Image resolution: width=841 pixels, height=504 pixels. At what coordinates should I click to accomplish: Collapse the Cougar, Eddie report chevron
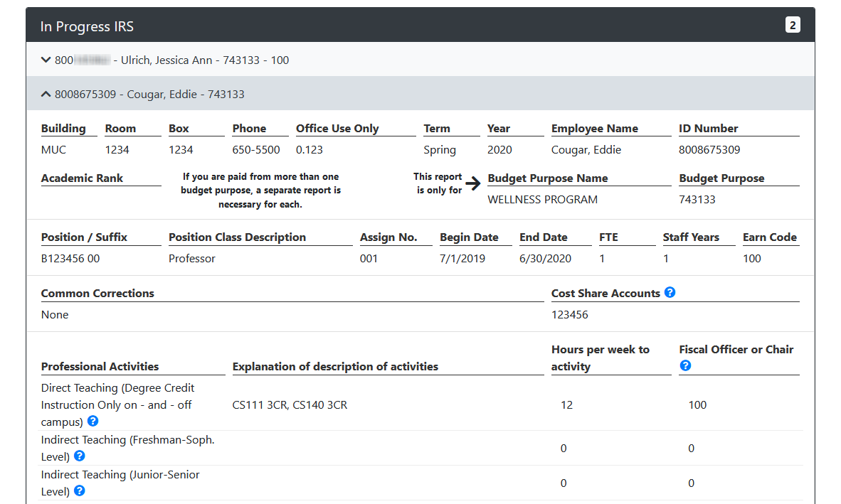coord(46,95)
